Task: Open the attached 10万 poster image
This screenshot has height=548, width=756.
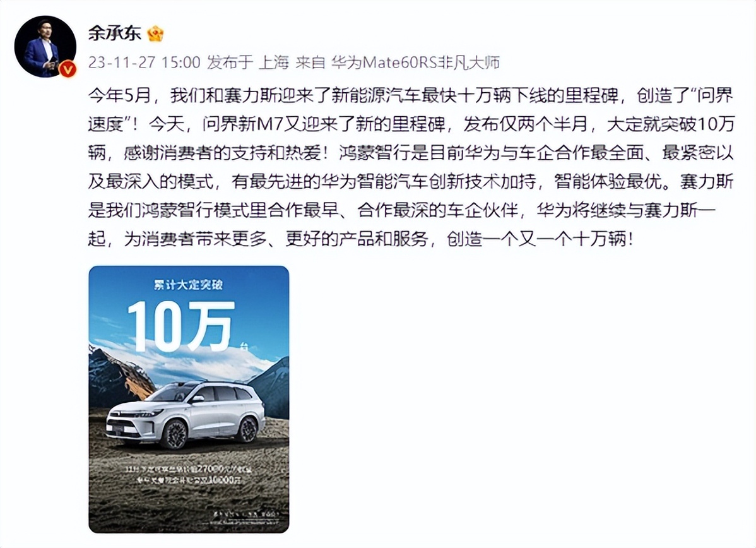Action: point(189,400)
